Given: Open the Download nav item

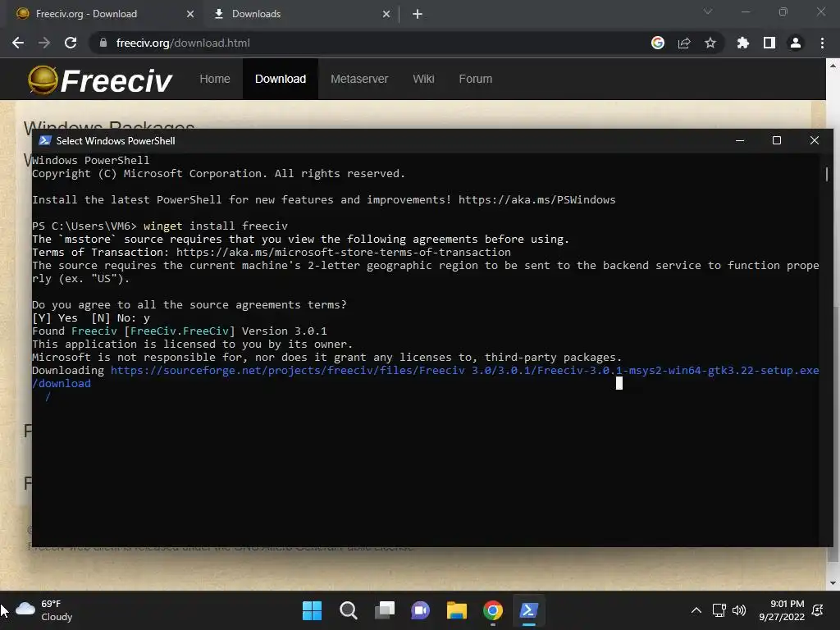Looking at the screenshot, I should tap(281, 79).
